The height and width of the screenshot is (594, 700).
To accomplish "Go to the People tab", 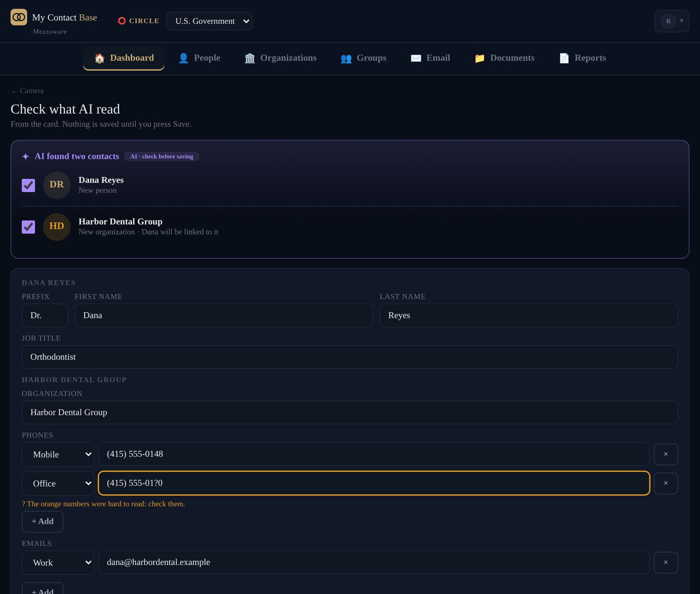I will point(199,58).
